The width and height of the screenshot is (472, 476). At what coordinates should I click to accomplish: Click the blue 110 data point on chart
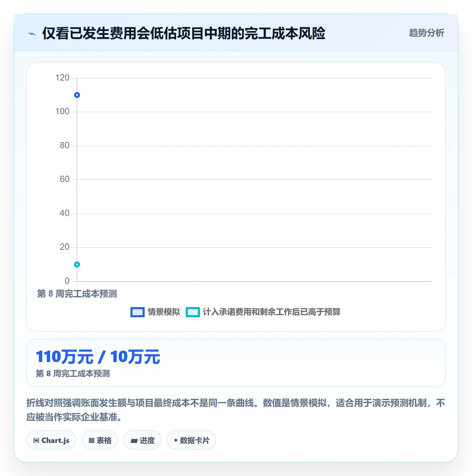77,95
